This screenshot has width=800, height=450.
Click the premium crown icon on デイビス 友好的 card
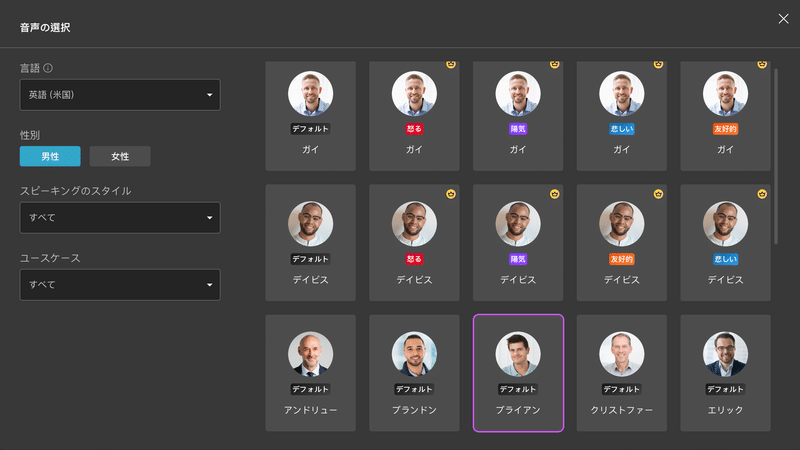[658, 193]
